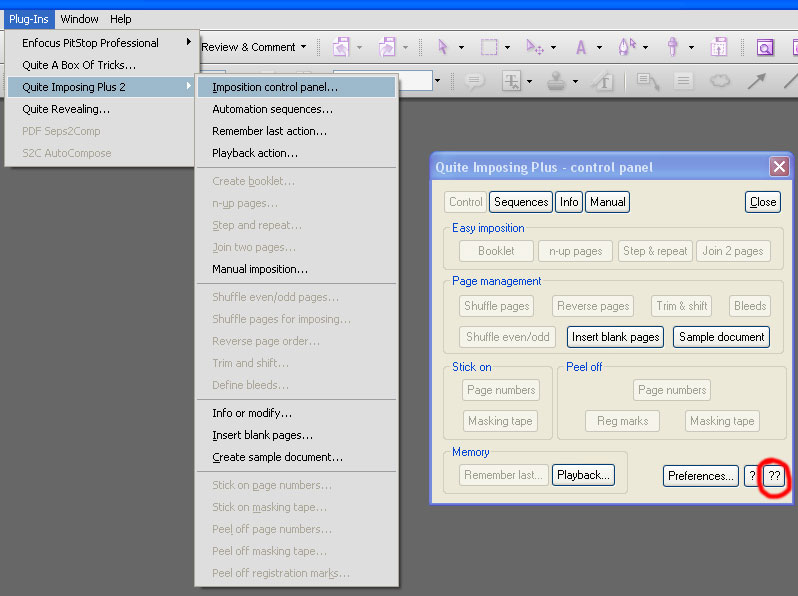Open dropdown beside pen path tool
Image resolution: width=798 pixels, height=596 pixels.
[645, 47]
